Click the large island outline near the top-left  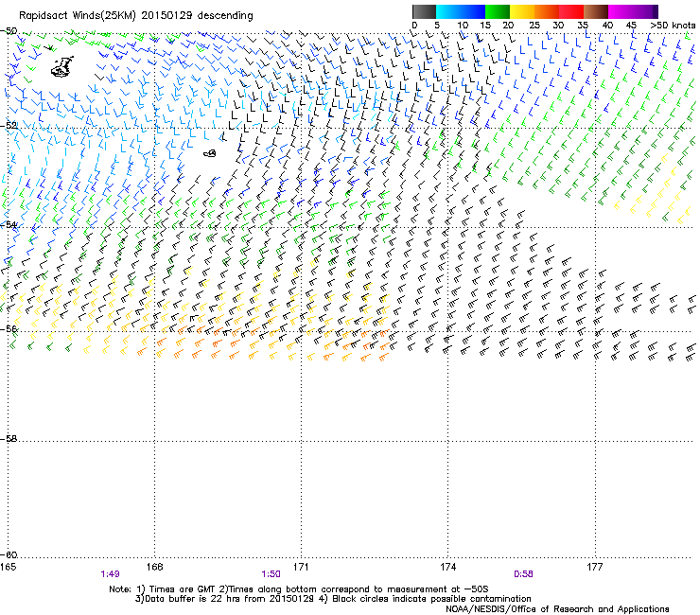tap(62, 66)
